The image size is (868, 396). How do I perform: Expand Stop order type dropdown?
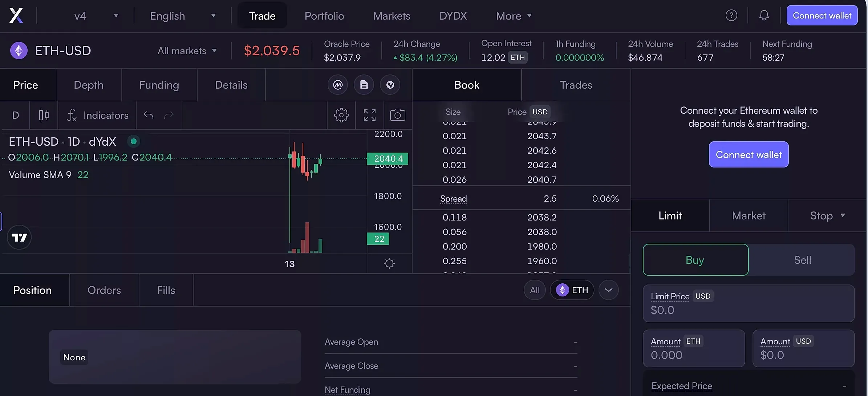click(x=827, y=216)
